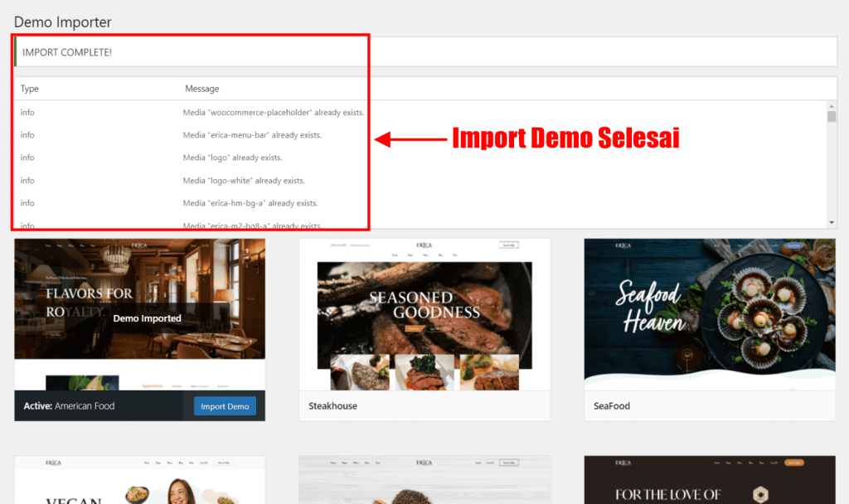
Task: Click the Active: American Food label
Action: (69, 406)
